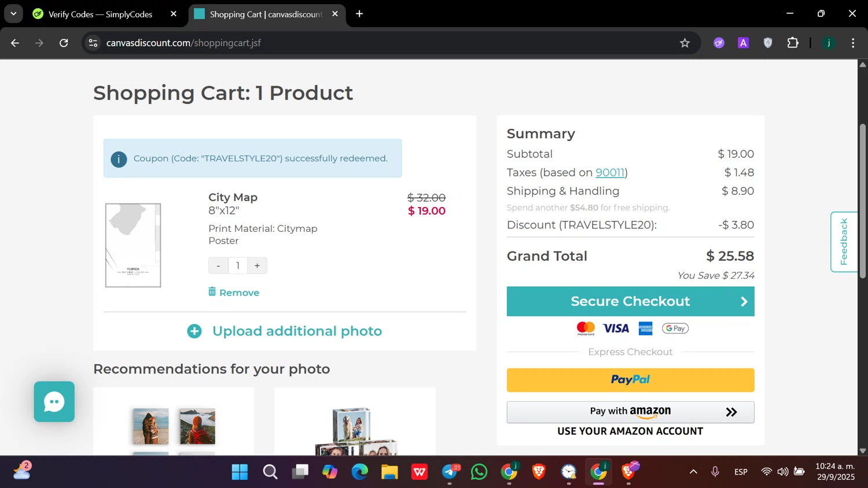Open Telegram from taskbar
868x488 pixels.
[450, 472]
